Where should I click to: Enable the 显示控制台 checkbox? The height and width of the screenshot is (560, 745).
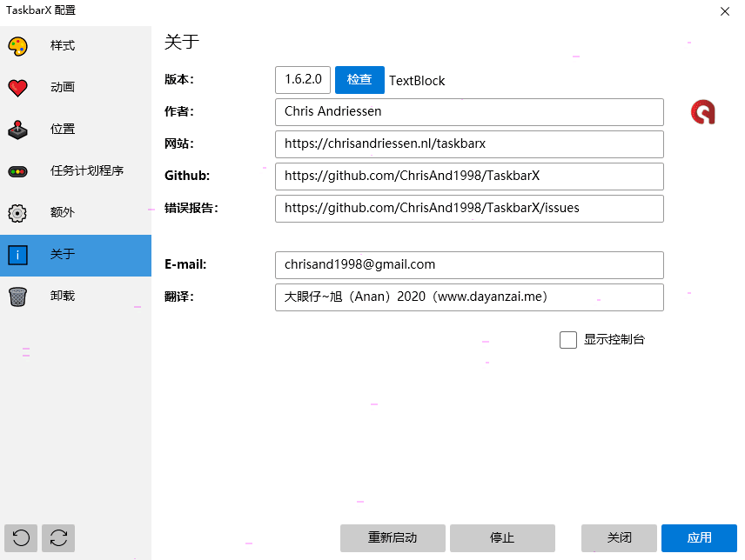(567, 340)
